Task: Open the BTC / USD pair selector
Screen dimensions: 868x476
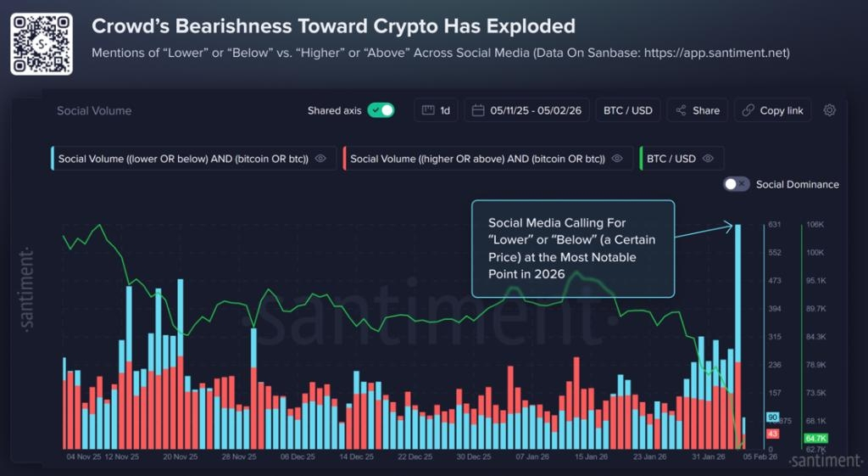Action: pos(628,110)
